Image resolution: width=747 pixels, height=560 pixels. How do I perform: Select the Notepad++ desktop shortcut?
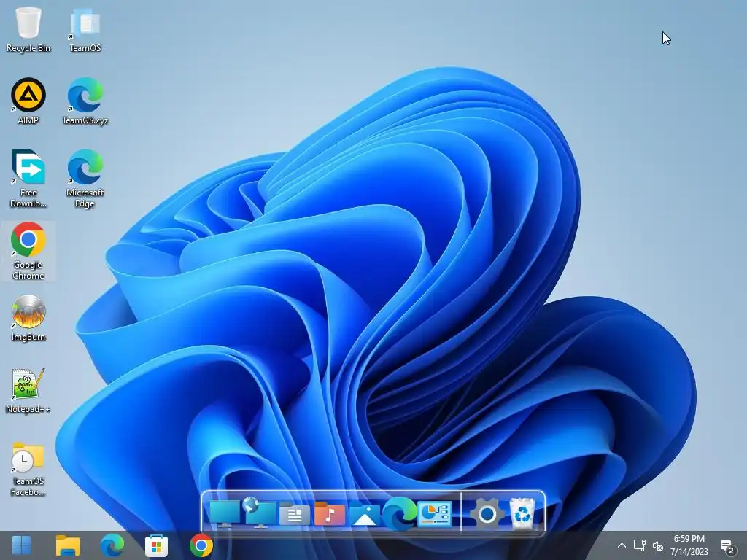pos(28,391)
